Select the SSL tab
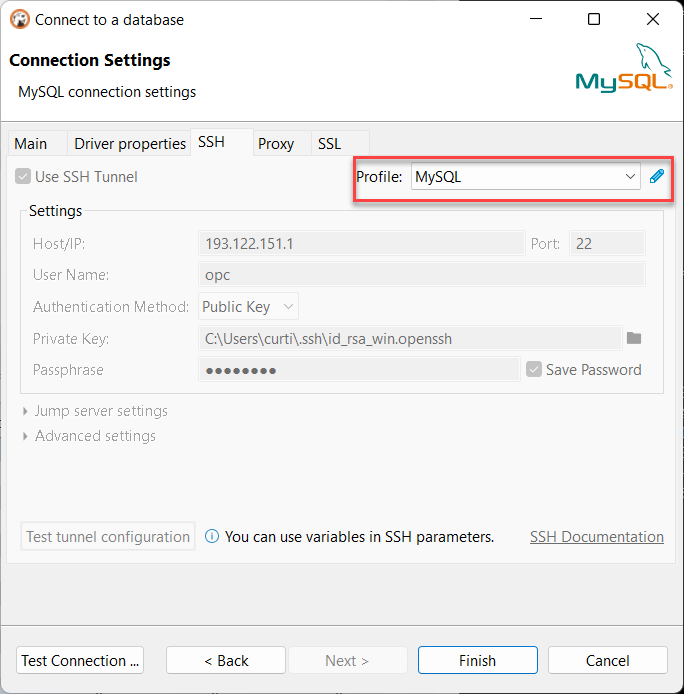The width and height of the screenshot is (684, 694). [330, 144]
